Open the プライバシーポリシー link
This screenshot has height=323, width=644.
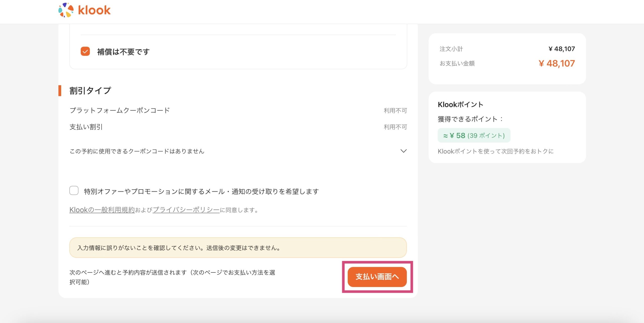pos(186,210)
